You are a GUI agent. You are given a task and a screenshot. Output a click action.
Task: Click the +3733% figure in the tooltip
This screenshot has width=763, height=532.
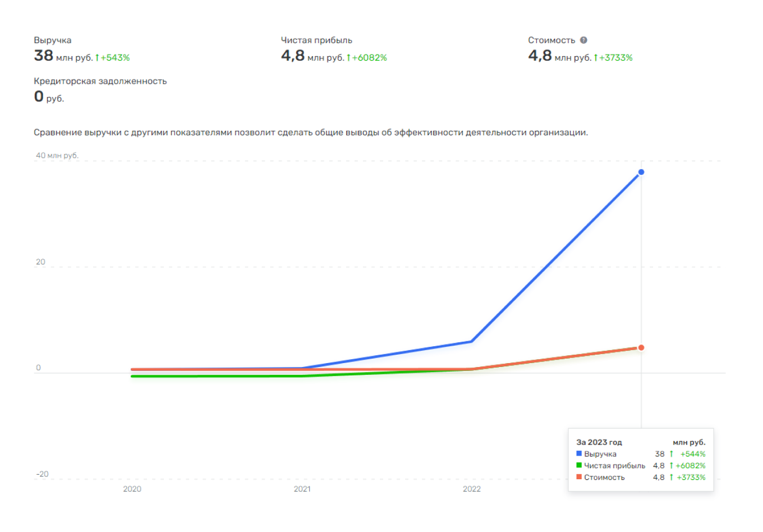click(x=691, y=478)
